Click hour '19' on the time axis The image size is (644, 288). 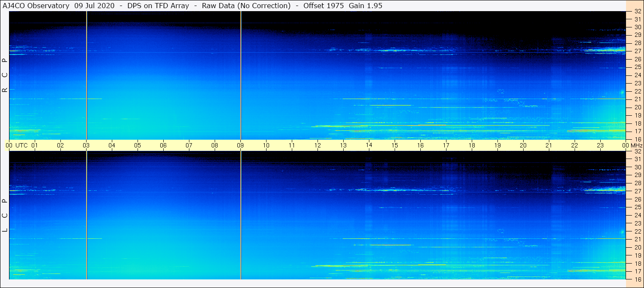pos(497,145)
